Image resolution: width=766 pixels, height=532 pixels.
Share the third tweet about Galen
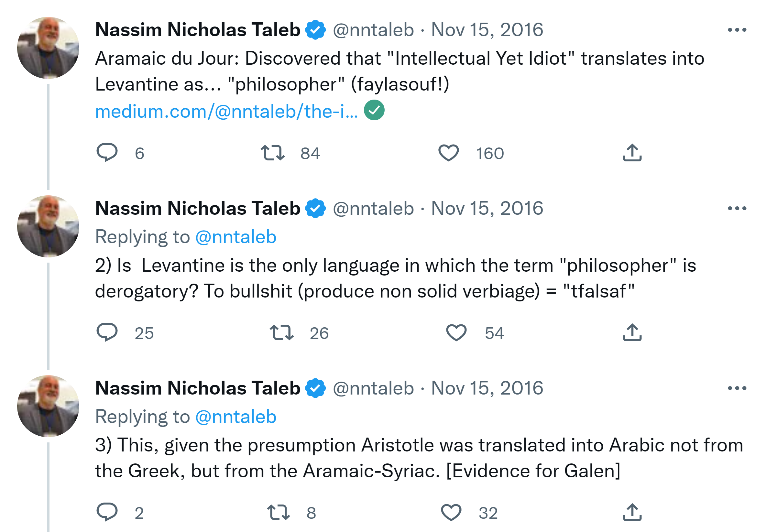click(632, 512)
